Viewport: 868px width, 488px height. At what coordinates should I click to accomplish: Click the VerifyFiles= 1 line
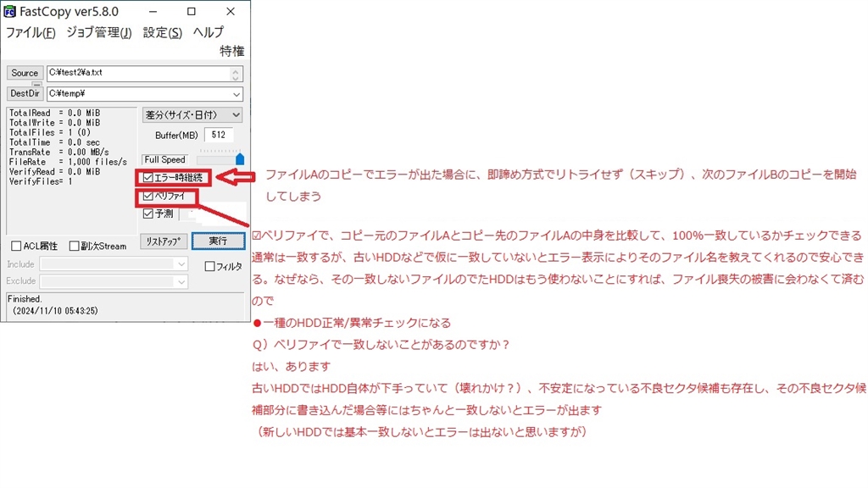pyautogui.click(x=41, y=181)
